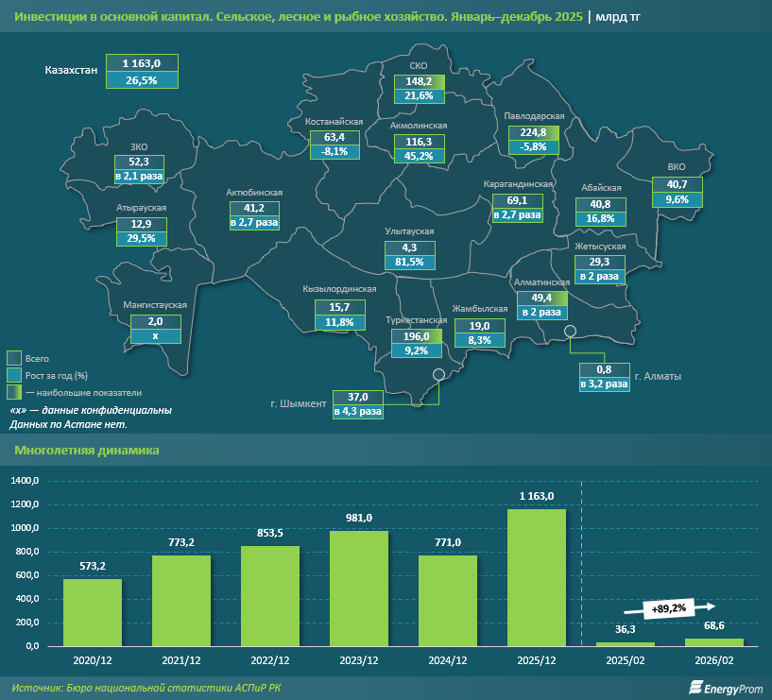Click the gradient 'наибольшие показатели' legend square
This screenshot has height=700, width=772.
coord(14,392)
